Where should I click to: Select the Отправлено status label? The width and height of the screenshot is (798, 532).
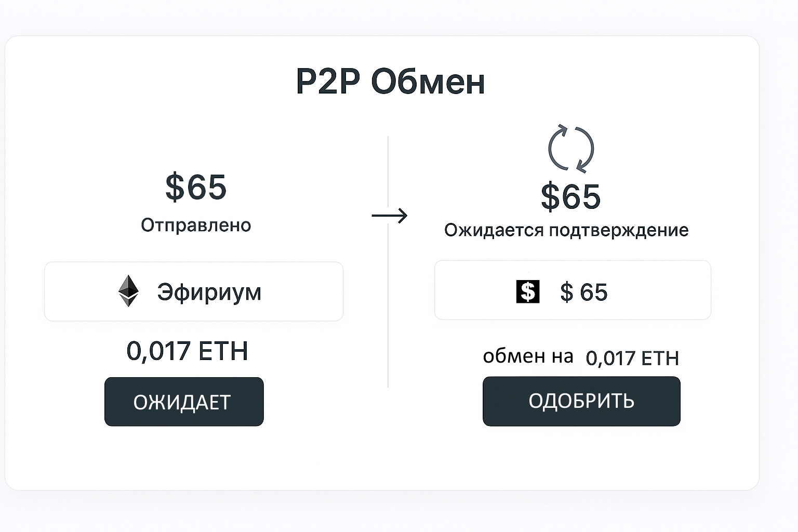196,225
